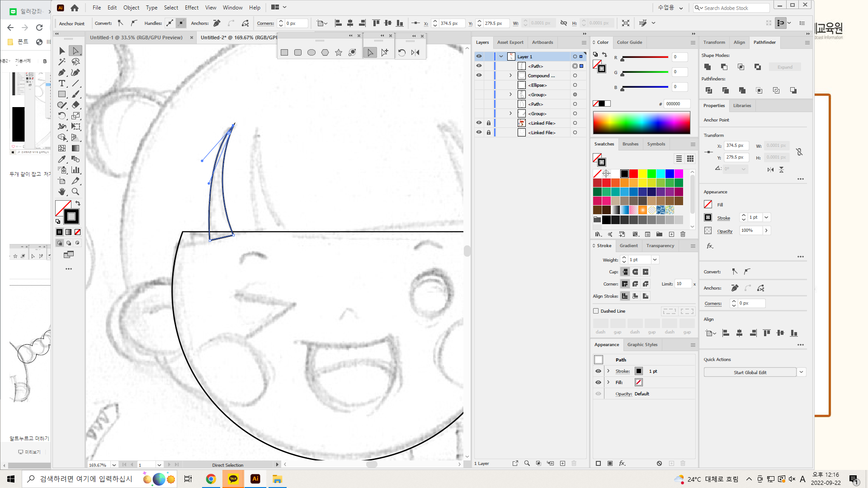
Task: Toggle Fill visibility in Appearance panel
Action: pos(598,382)
